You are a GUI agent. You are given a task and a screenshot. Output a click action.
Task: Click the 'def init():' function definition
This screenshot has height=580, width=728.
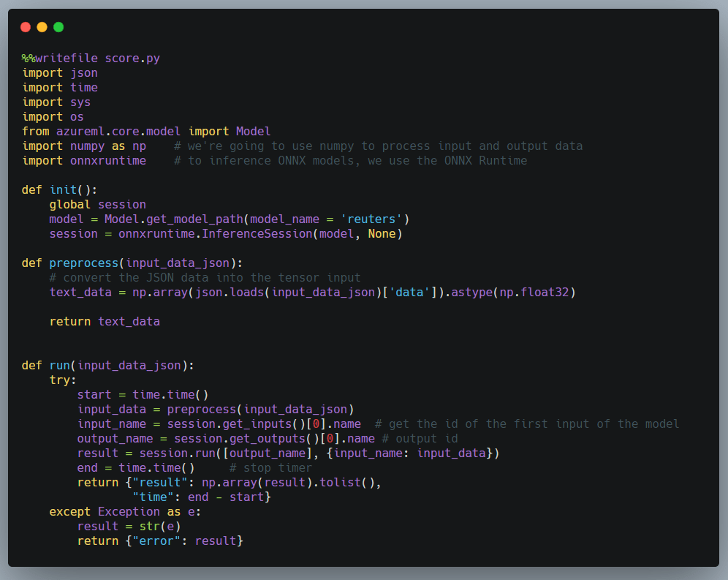pyautogui.click(x=59, y=189)
